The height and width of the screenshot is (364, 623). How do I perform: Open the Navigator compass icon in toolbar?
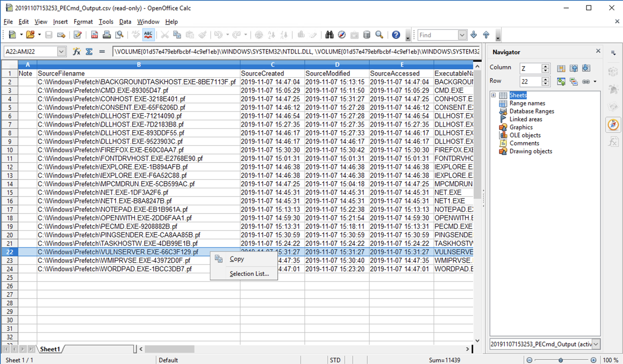click(342, 35)
